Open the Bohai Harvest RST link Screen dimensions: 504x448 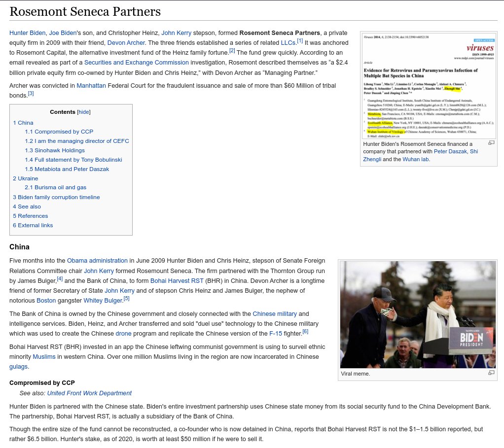pyautogui.click(x=177, y=281)
